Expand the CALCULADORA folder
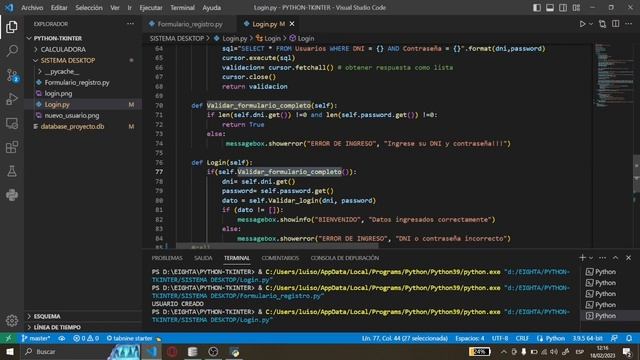Image resolution: width=640 pixels, height=360 pixels. tap(83, 49)
